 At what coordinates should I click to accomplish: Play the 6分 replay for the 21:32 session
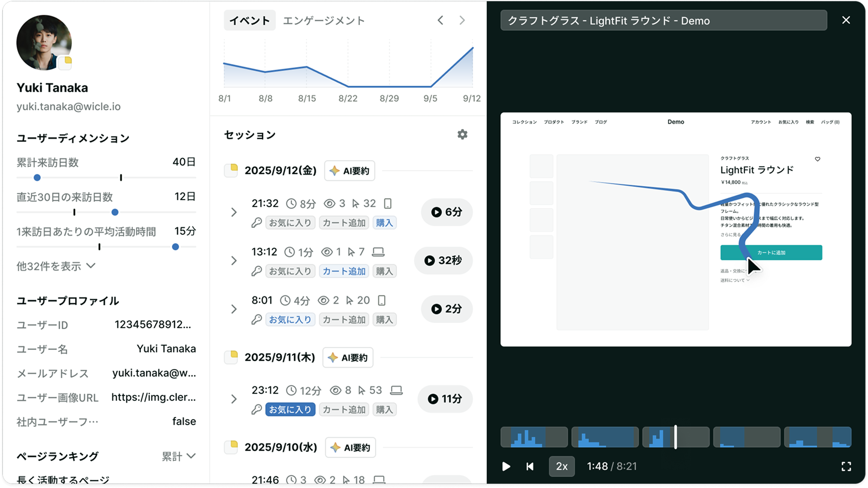click(446, 212)
